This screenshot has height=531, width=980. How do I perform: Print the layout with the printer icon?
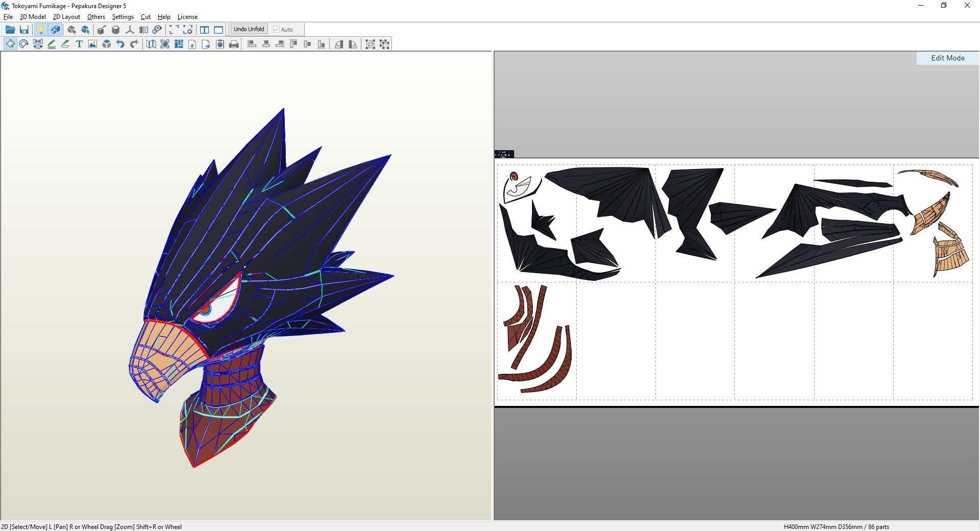pos(234,44)
